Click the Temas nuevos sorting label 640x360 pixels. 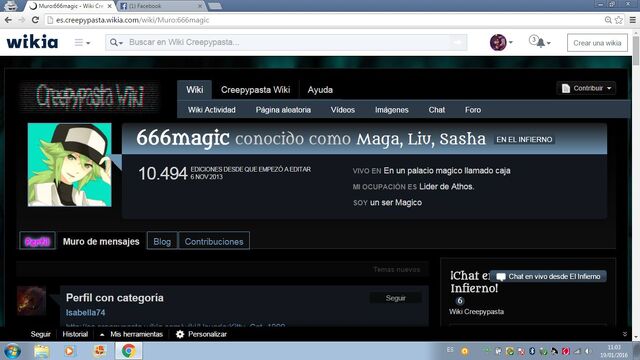(x=396, y=269)
